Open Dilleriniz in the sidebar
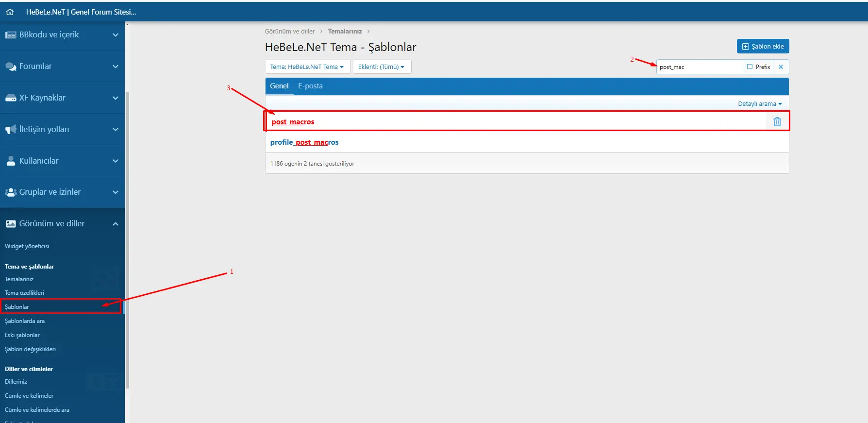This screenshot has width=868, height=423. 16,382
